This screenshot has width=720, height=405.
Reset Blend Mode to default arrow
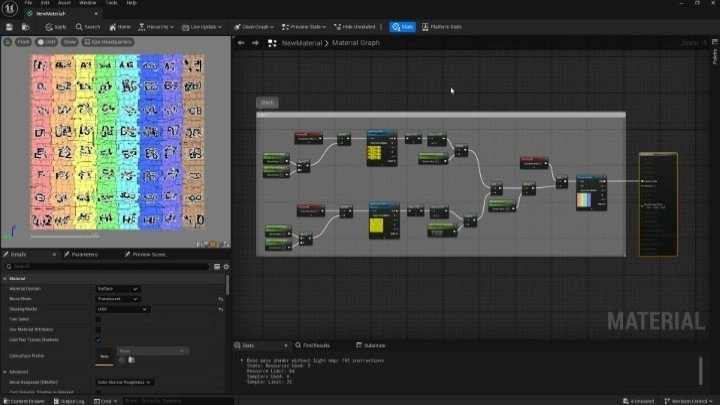click(222, 299)
